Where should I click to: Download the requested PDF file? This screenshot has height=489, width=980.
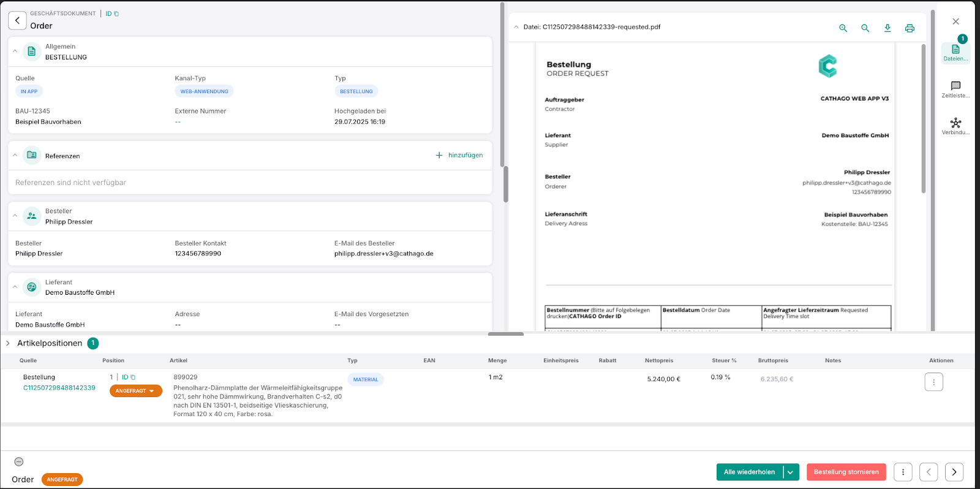pos(887,28)
